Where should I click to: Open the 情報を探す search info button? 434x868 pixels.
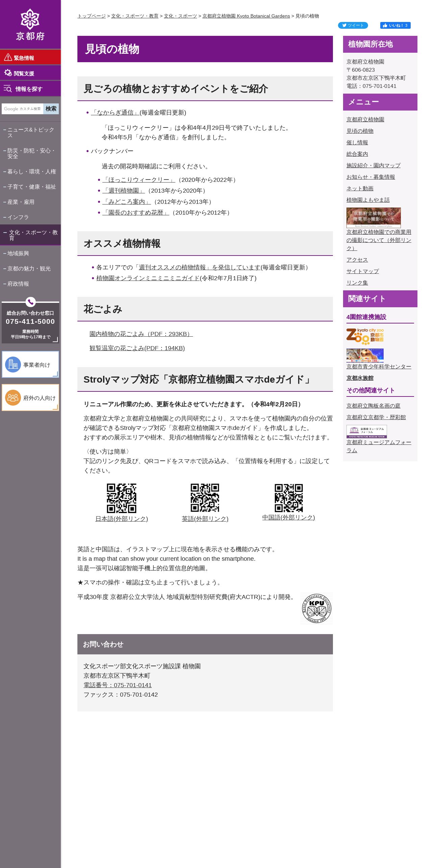pyautogui.click(x=30, y=89)
